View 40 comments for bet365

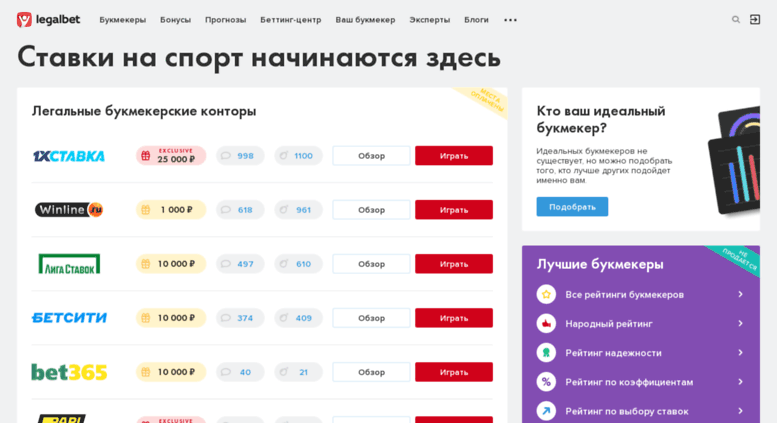(240, 372)
